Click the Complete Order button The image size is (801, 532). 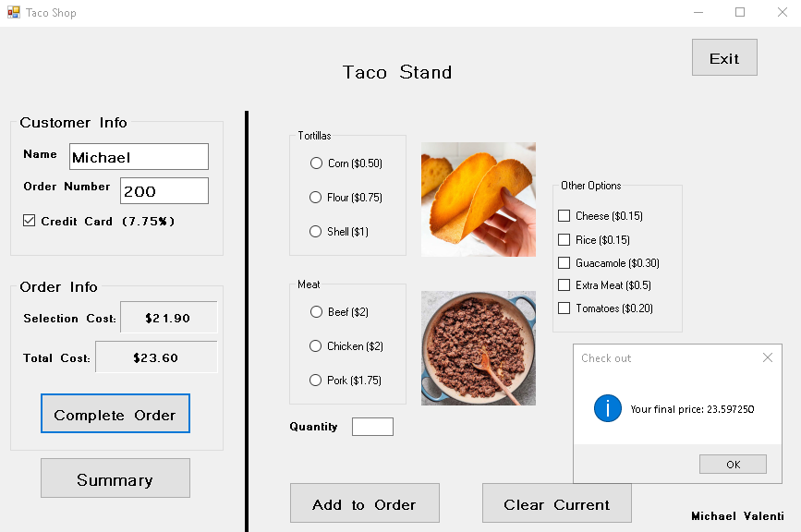click(115, 414)
